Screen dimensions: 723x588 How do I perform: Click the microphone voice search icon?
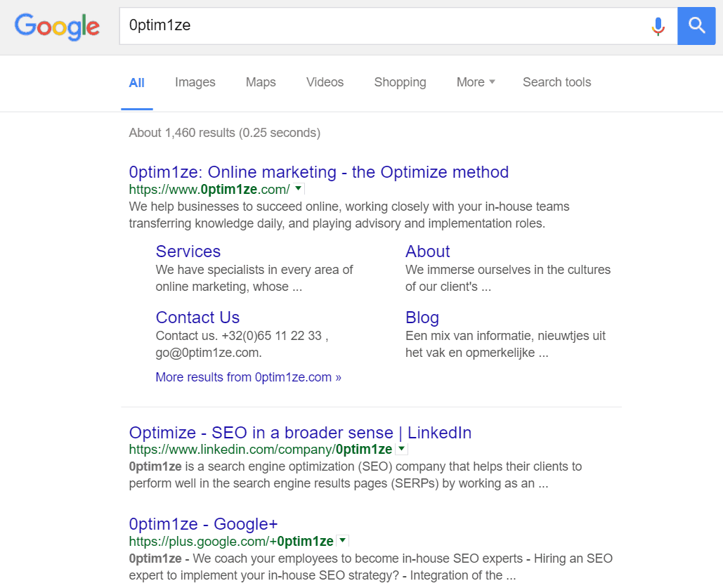pos(658,26)
